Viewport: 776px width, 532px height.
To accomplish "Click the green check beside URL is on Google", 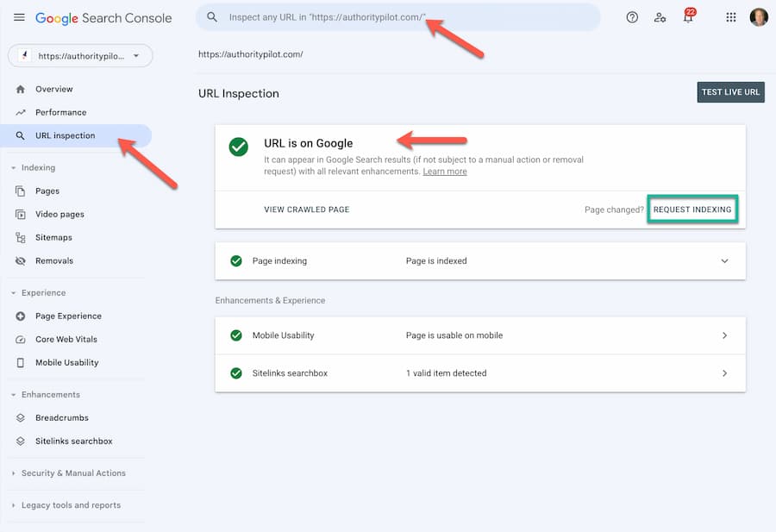I will coord(239,147).
